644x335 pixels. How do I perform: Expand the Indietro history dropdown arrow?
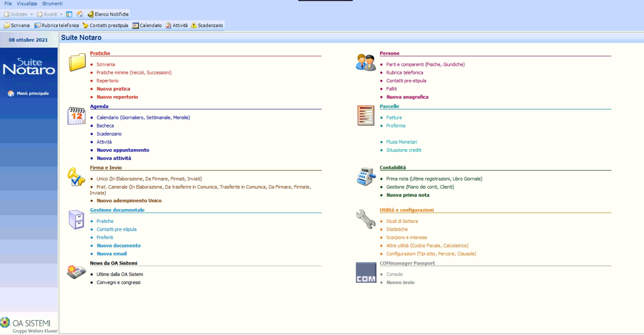click(x=32, y=14)
